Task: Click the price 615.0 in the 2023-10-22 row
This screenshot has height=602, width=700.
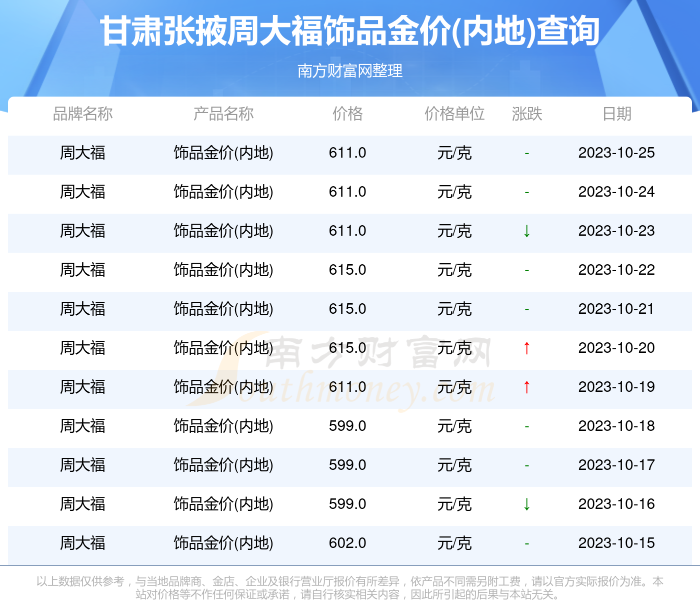Action: coord(347,270)
